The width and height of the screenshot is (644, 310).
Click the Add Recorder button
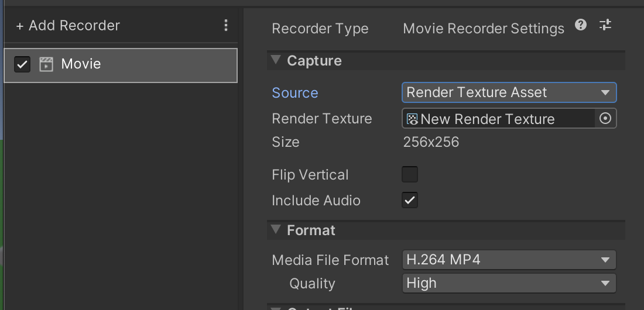click(68, 26)
